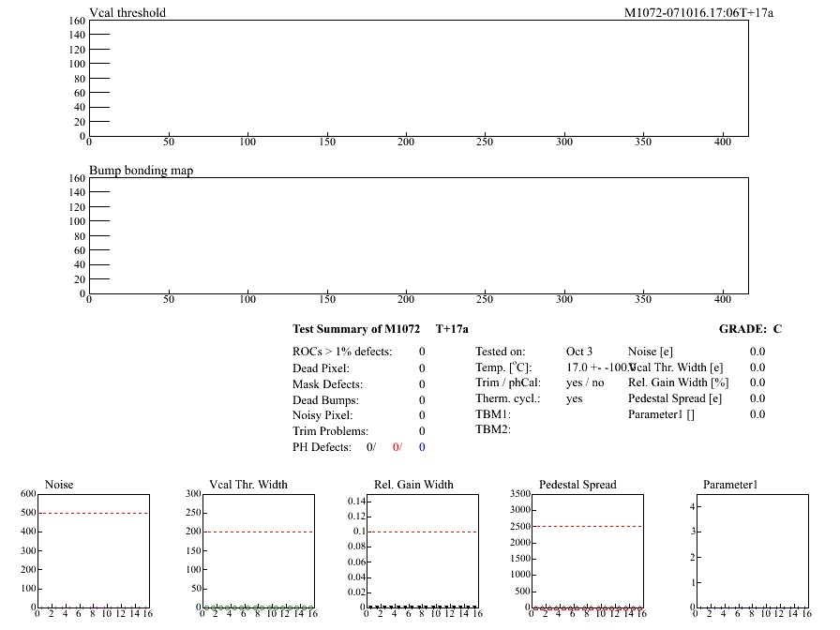Select the 'Therm. cycl.:' label
This screenshot has height=630, width=840.
[508, 398]
